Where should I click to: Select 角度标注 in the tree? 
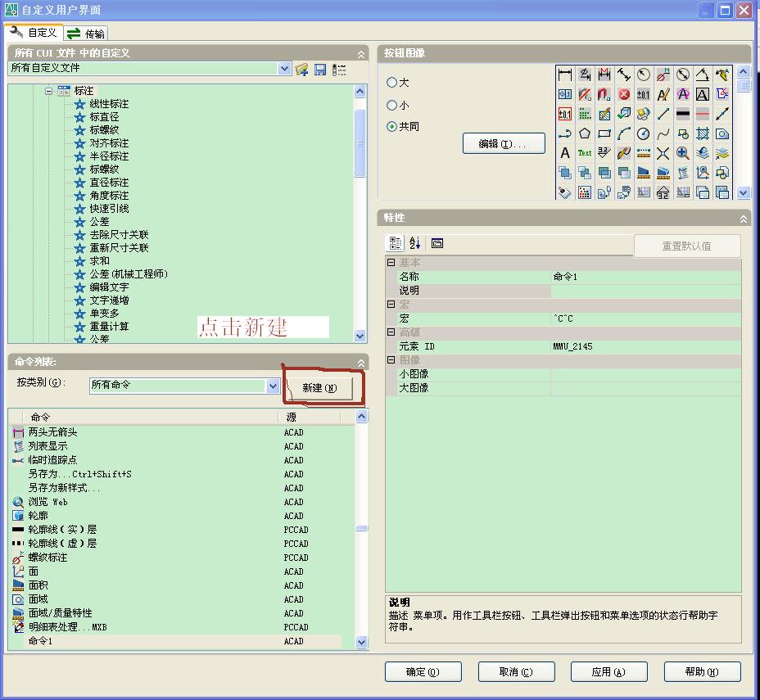(x=109, y=195)
